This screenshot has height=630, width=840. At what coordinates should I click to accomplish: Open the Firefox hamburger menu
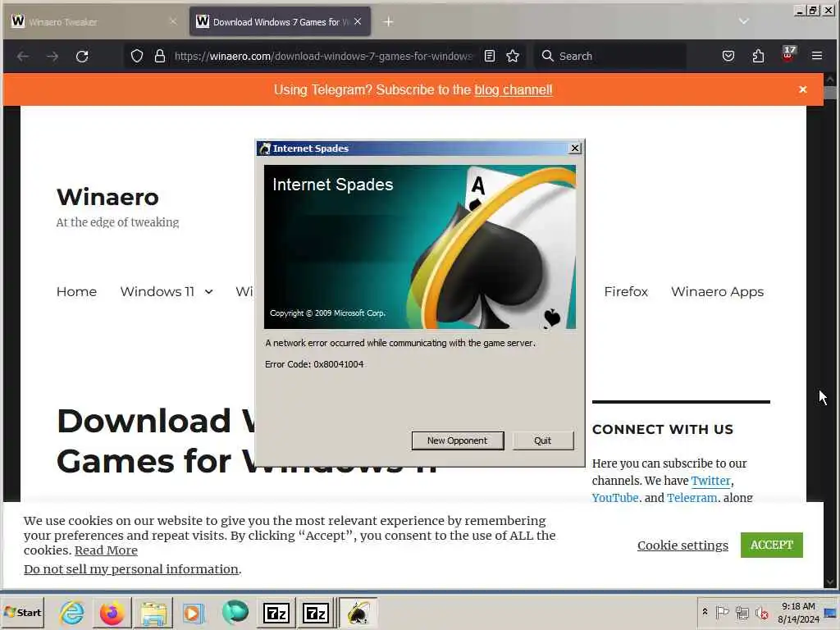pyautogui.click(x=817, y=57)
